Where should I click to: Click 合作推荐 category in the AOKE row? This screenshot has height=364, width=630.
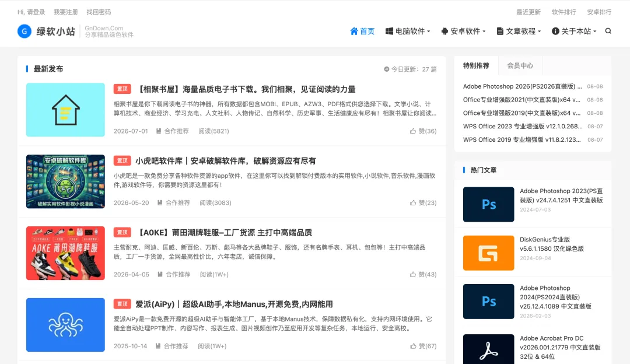pos(178,274)
